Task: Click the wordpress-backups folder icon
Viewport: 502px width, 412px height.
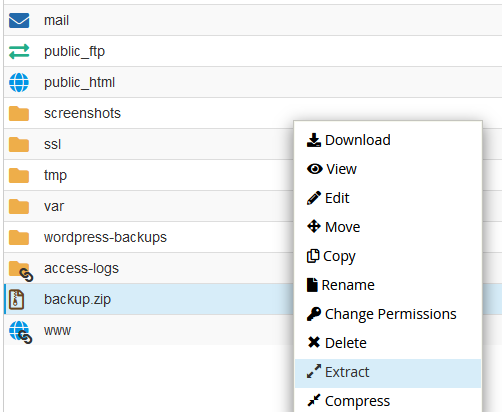Action: [x=19, y=238]
